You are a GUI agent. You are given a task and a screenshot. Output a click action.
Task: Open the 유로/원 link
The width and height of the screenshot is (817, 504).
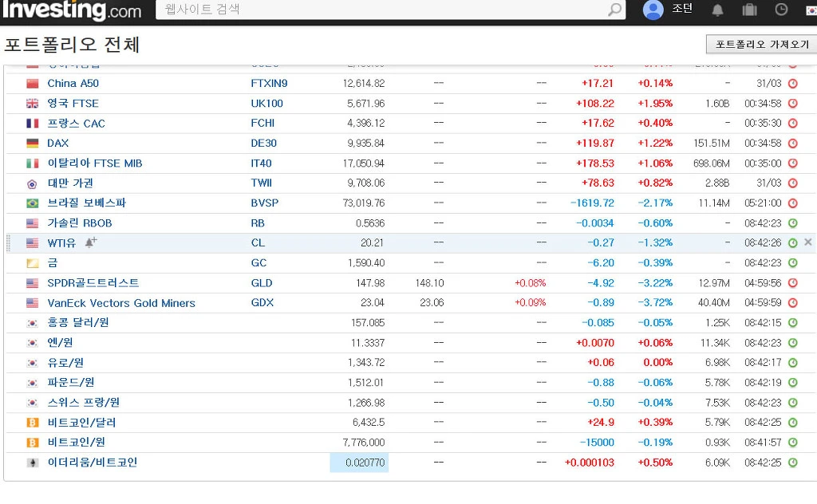(x=65, y=362)
